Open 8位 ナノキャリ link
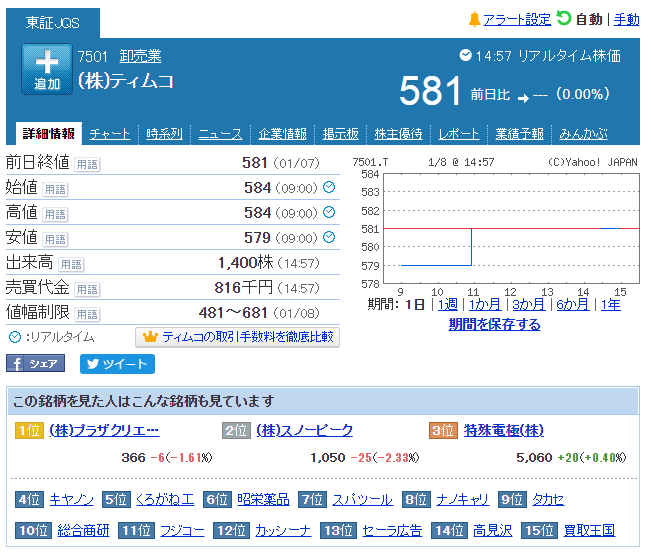The width and height of the screenshot is (651, 556). click(463, 499)
